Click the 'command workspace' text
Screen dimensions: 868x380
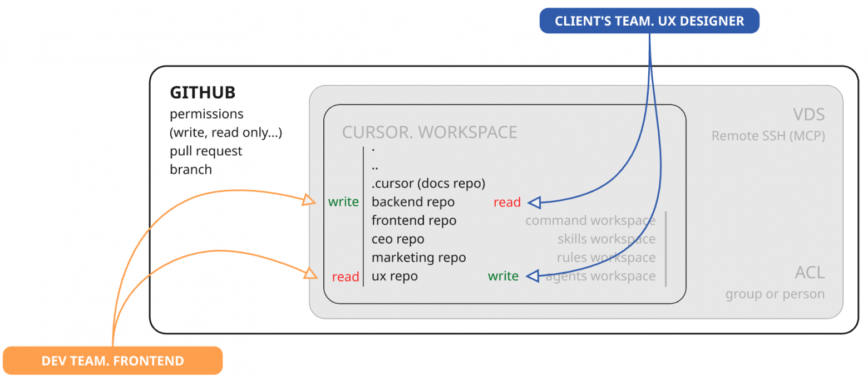click(x=590, y=221)
